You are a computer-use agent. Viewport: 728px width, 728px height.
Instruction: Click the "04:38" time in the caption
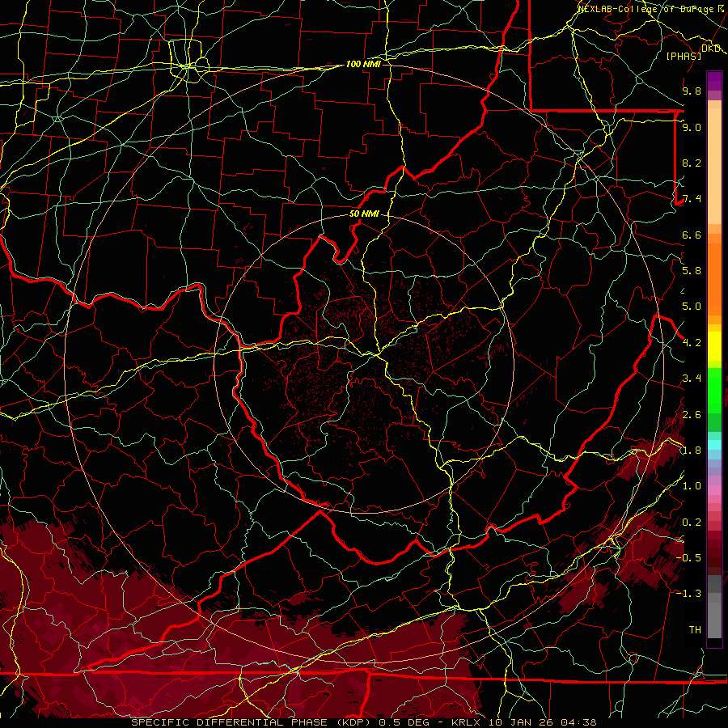pos(578,722)
